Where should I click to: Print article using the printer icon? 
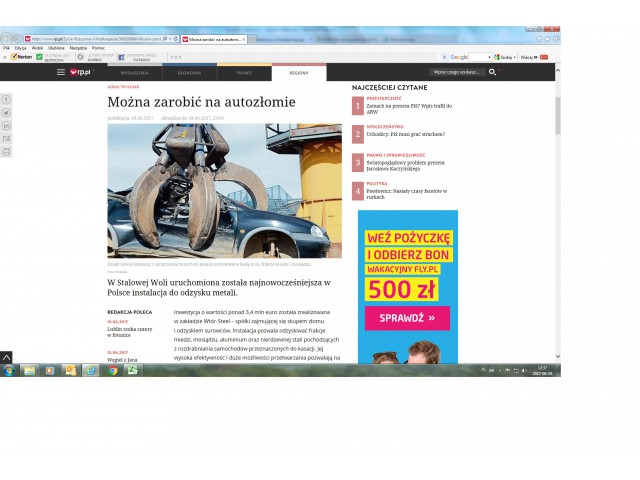tap(7, 152)
